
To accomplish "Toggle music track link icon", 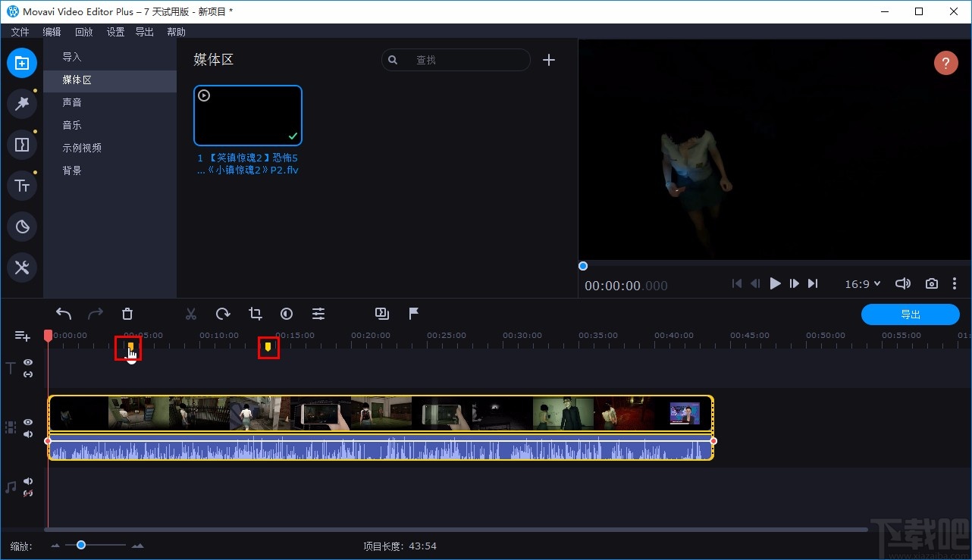I will pos(28,493).
